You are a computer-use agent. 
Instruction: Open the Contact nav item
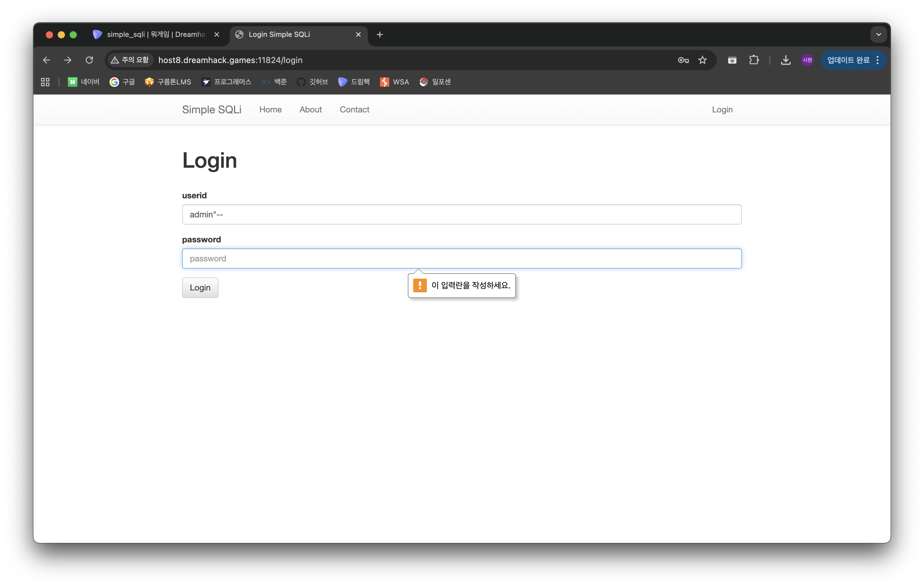tap(354, 110)
